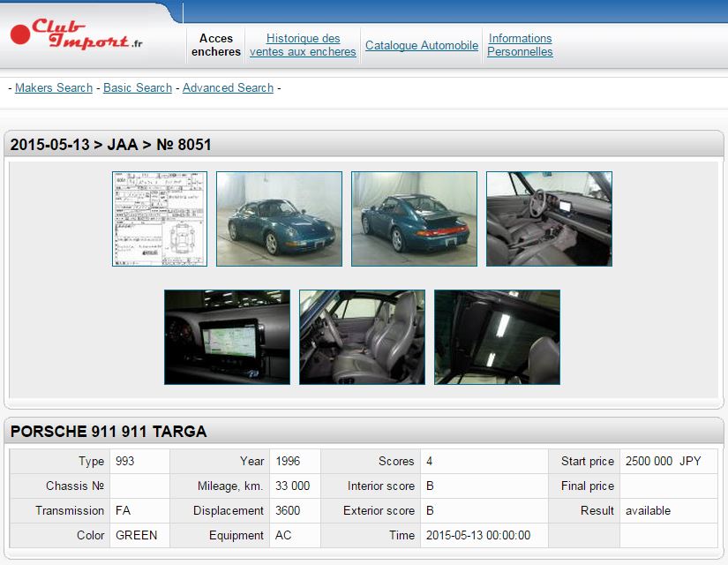Go to Advanced Search
This screenshot has height=565, width=728.
[228, 88]
